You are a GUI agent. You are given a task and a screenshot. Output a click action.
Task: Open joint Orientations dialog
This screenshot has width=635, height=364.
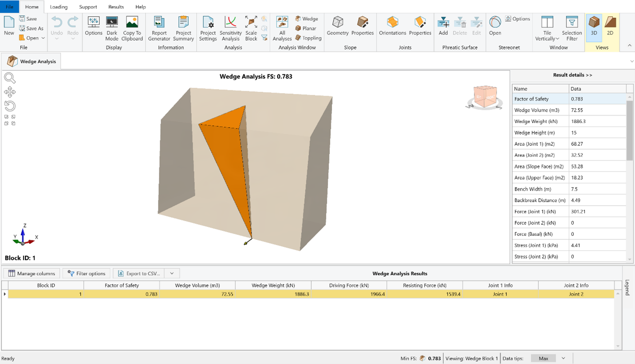392,27
